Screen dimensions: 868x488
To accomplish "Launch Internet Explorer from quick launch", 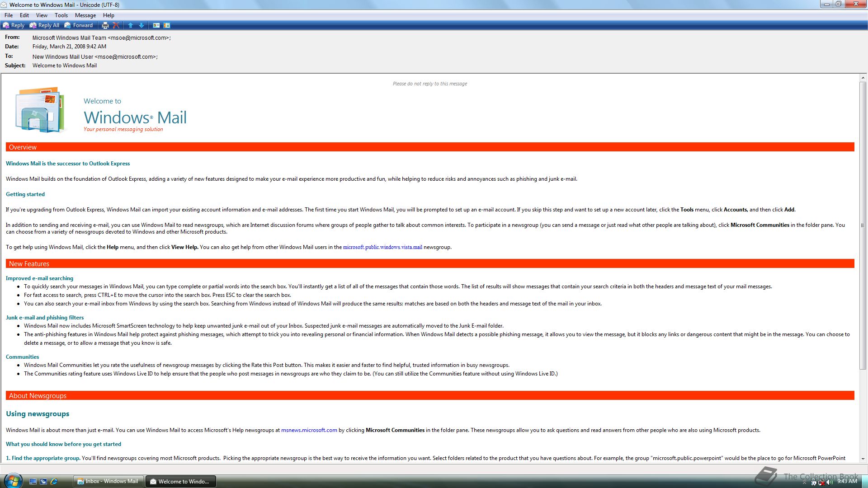I will point(54,482).
